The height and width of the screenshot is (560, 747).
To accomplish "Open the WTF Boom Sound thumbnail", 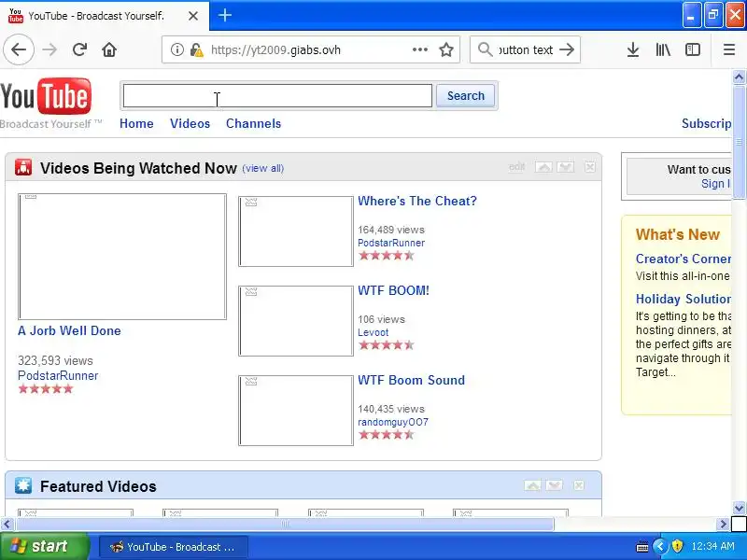I will coord(296,411).
